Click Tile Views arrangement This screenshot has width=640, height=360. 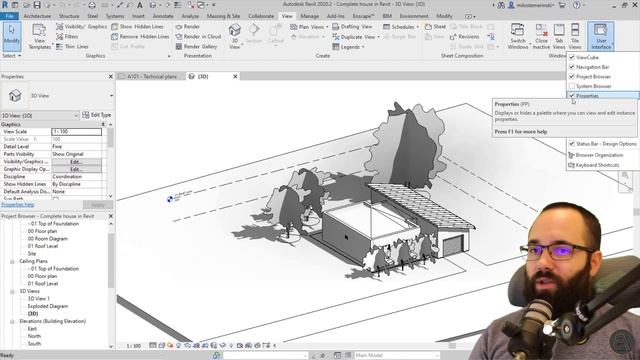click(x=575, y=36)
